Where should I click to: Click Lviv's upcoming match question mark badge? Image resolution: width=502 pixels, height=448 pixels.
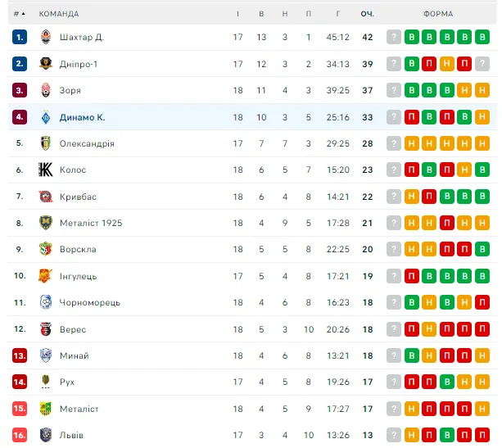394,435
